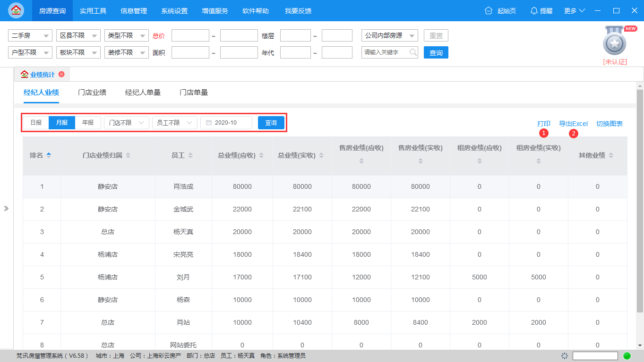Click the green status light in status bar
This screenshot has width=644, height=362.
pos(627,356)
